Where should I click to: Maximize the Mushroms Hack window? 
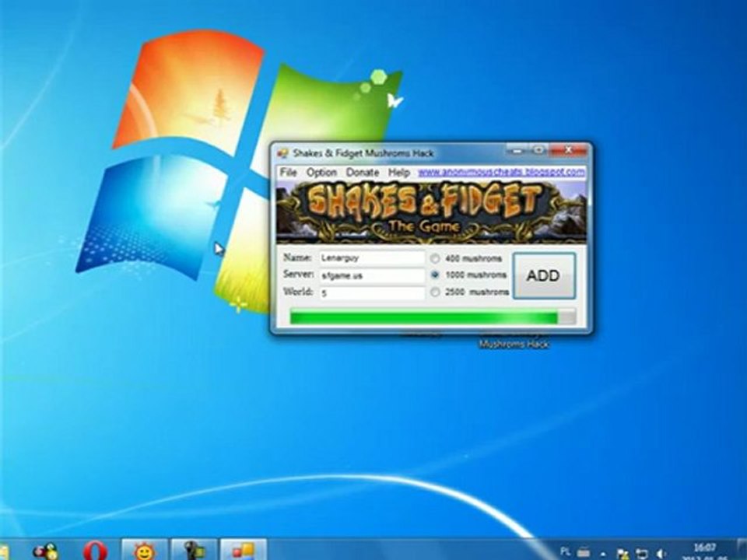click(x=538, y=150)
